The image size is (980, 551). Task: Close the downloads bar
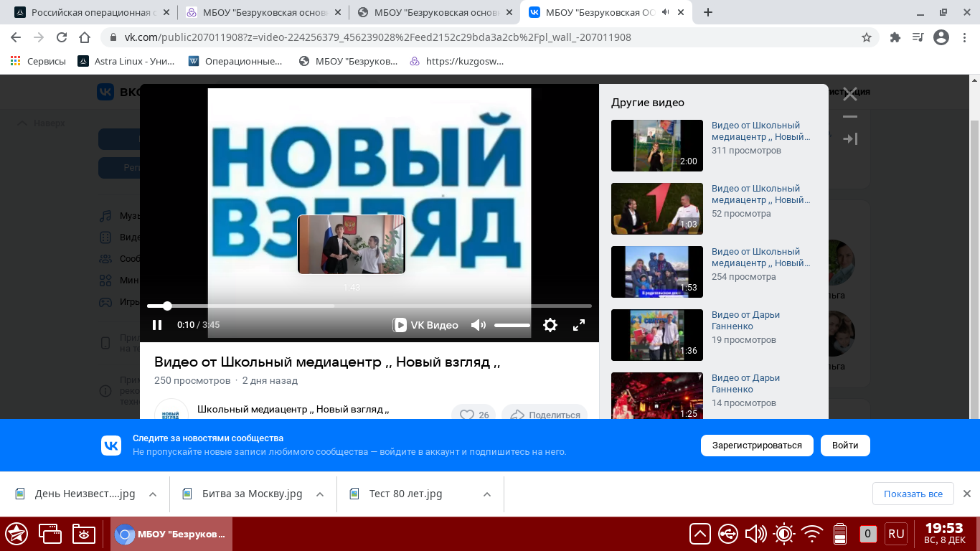point(966,494)
